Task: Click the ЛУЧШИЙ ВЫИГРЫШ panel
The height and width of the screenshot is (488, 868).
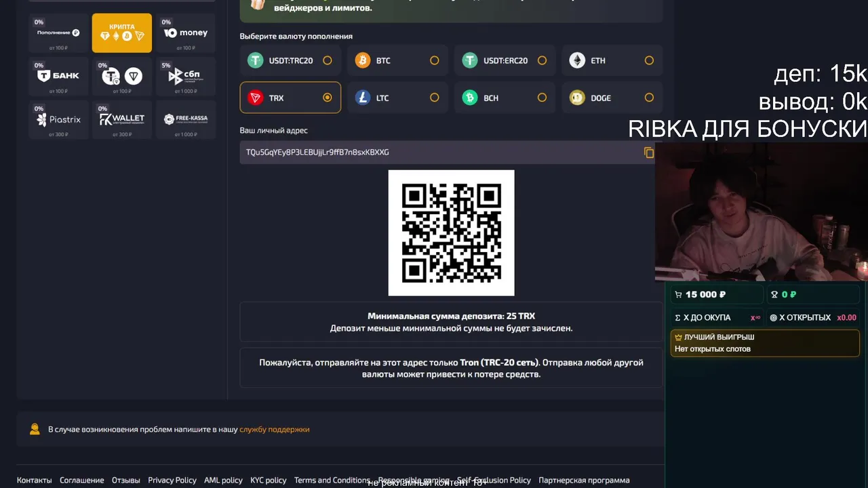Action: 765,343
